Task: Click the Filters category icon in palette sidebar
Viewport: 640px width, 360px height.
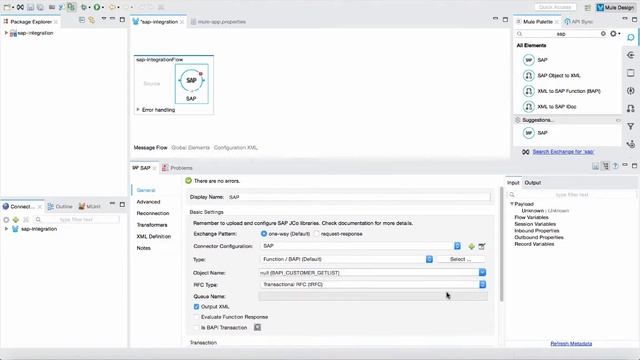Action: pyautogui.click(x=631, y=126)
